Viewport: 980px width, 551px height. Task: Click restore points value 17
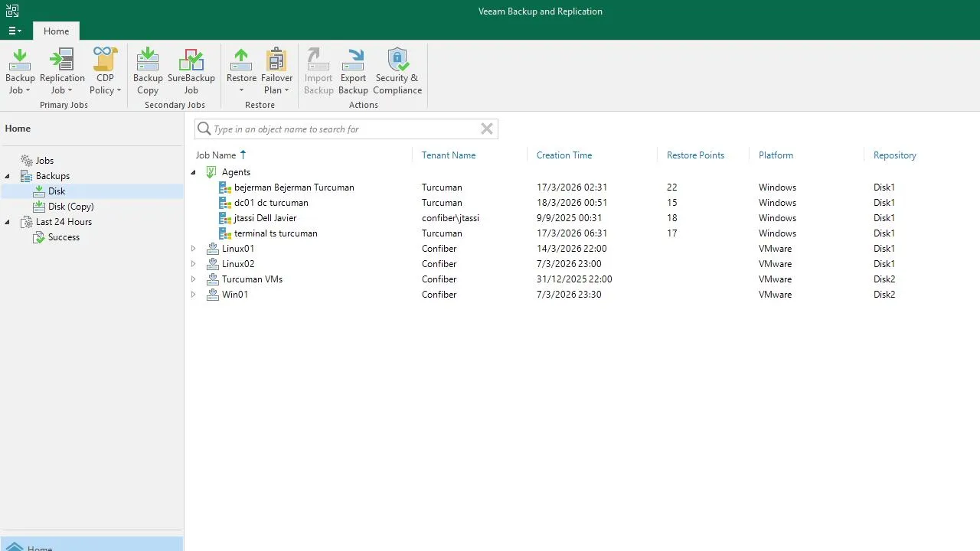click(672, 233)
